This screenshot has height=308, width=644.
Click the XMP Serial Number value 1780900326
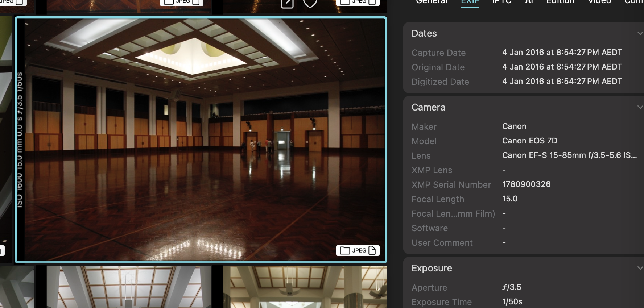[526, 184]
